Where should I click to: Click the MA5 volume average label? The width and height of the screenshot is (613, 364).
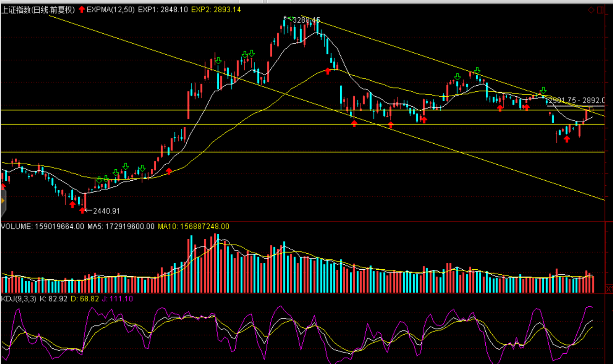pyautogui.click(x=121, y=226)
